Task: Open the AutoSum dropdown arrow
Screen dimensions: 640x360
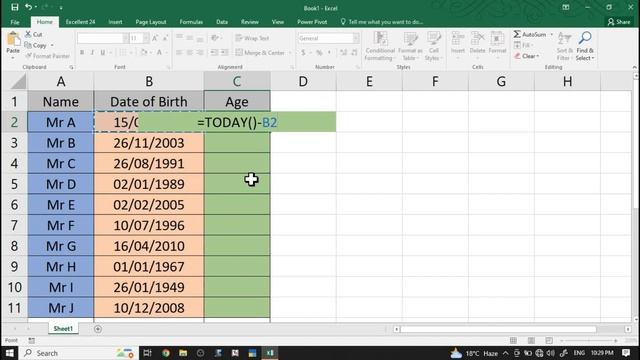Action: (551, 34)
